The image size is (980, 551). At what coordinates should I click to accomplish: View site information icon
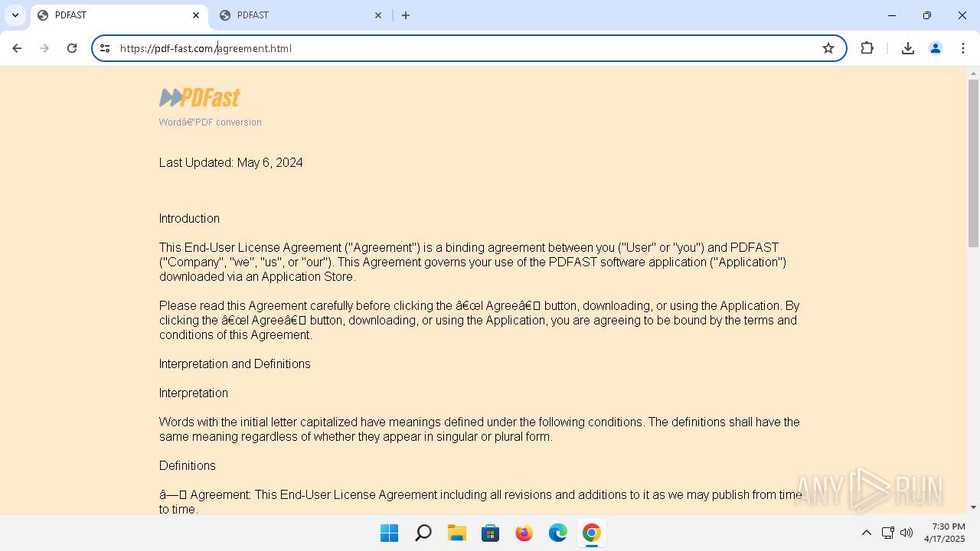point(105,48)
